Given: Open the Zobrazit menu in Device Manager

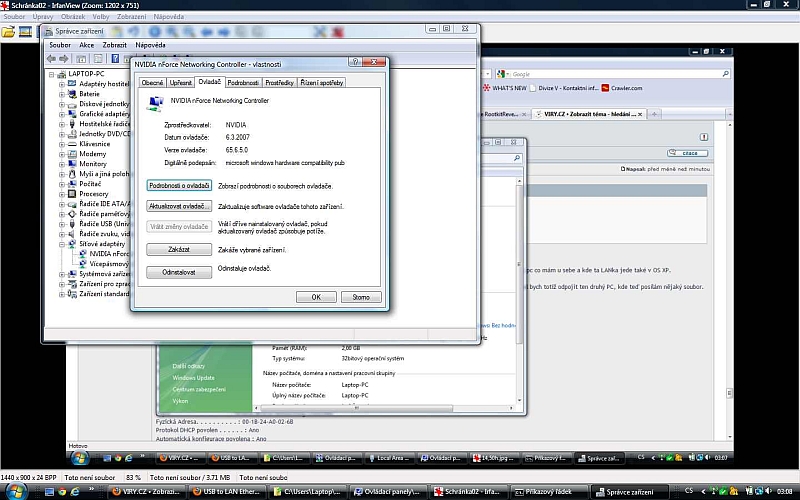Looking at the screenshot, I should 114,45.
